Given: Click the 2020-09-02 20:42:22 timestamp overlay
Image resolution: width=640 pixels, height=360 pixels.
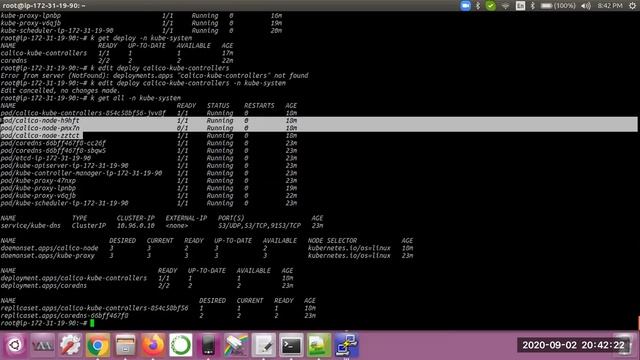Looking at the screenshot, I should tap(573, 345).
